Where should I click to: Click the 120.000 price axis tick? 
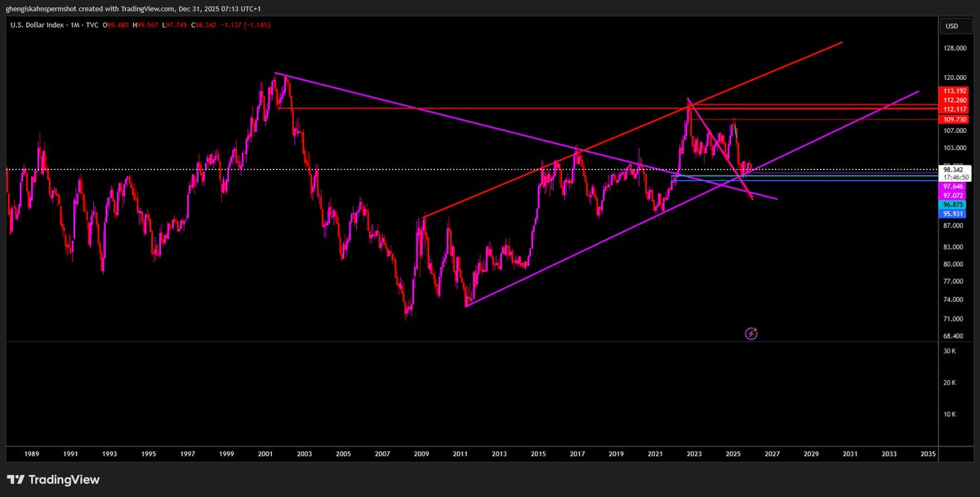click(955, 78)
